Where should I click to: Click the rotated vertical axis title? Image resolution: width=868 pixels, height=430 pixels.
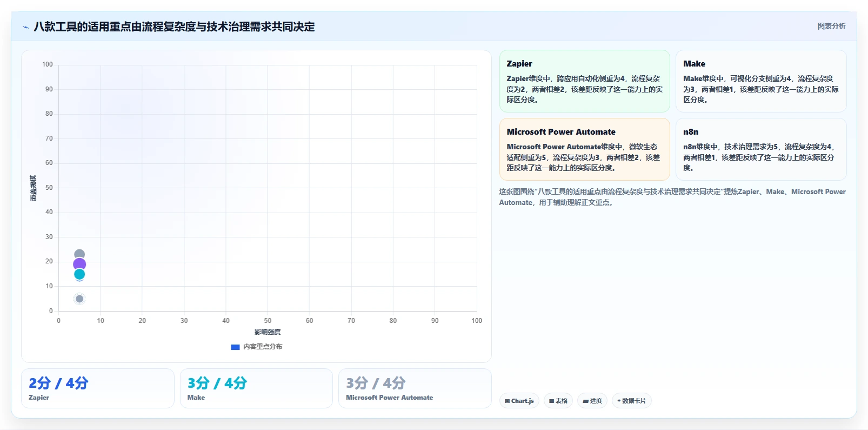[x=34, y=188]
